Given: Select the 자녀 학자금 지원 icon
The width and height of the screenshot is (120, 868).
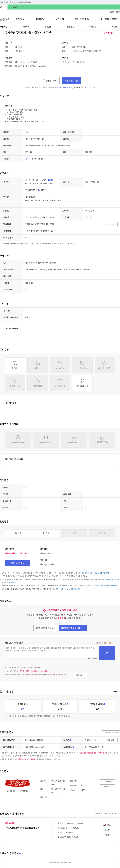Looking at the screenshot, I should click(x=105, y=365).
